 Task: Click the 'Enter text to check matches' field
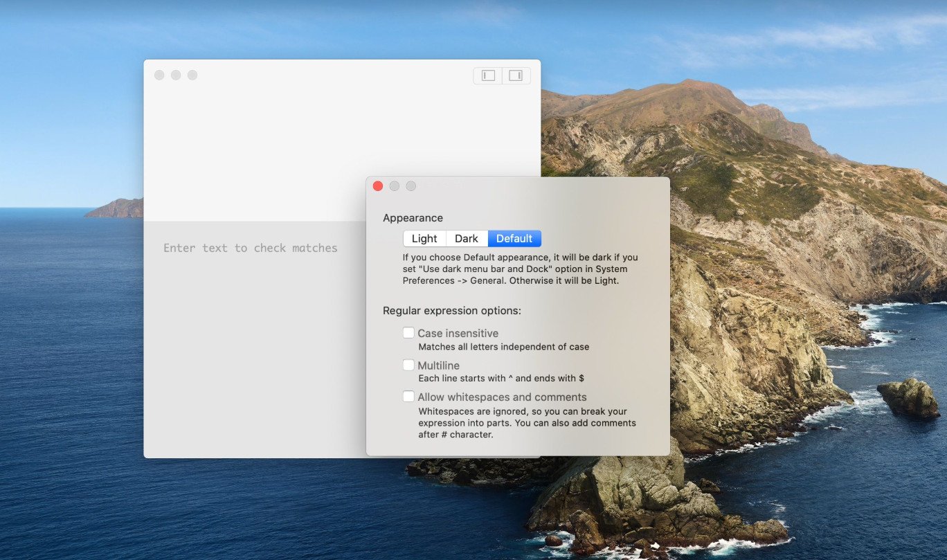click(251, 248)
